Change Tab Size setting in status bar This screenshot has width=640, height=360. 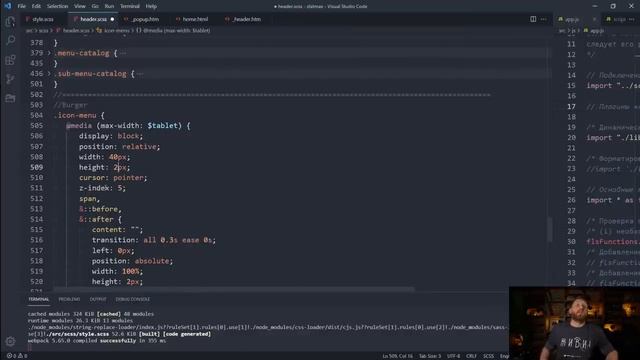pyautogui.click(x=430, y=356)
